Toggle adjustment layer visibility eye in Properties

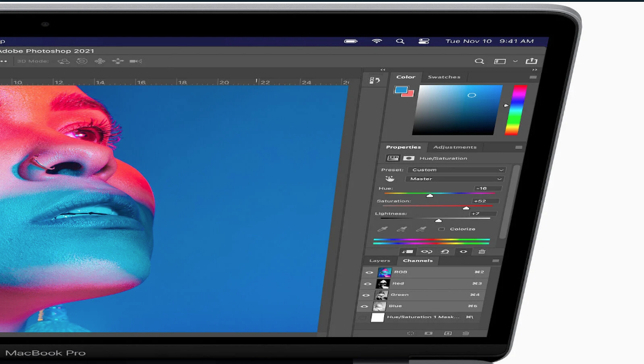pyautogui.click(x=463, y=251)
